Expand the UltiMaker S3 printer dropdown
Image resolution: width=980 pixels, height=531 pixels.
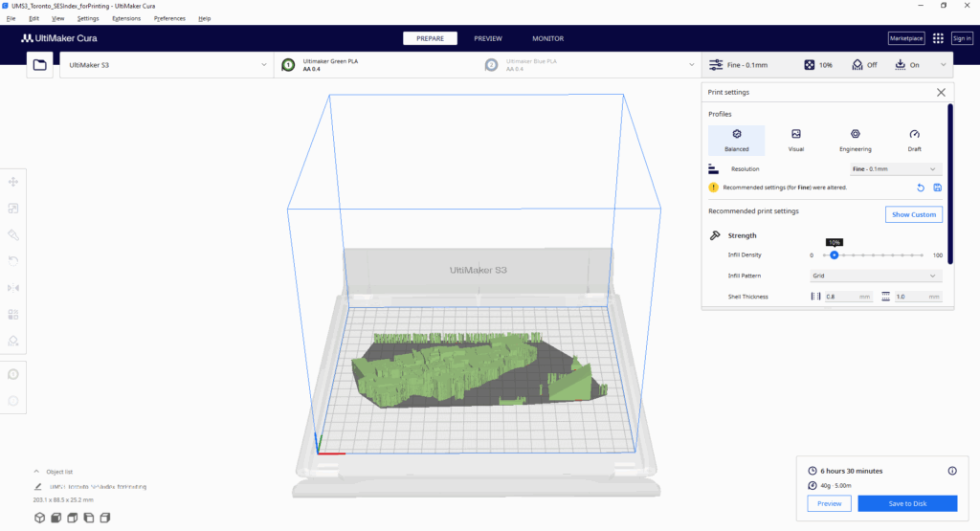click(x=167, y=65)
